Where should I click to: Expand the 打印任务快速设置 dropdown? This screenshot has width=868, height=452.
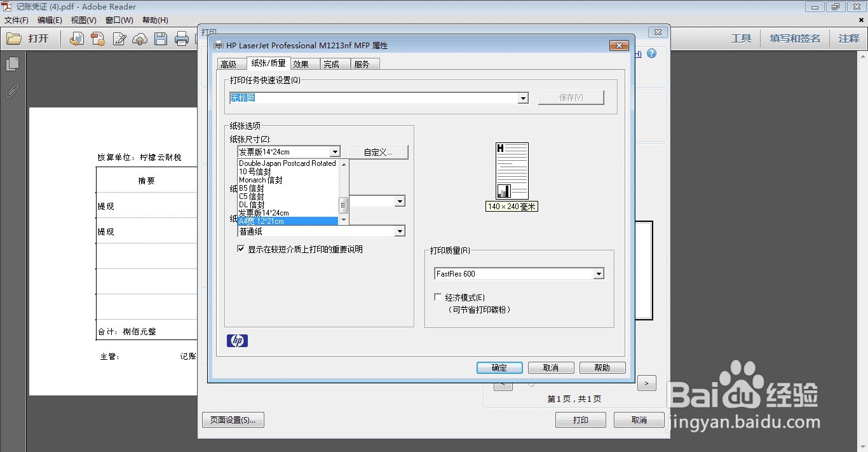tap(523, 99)
